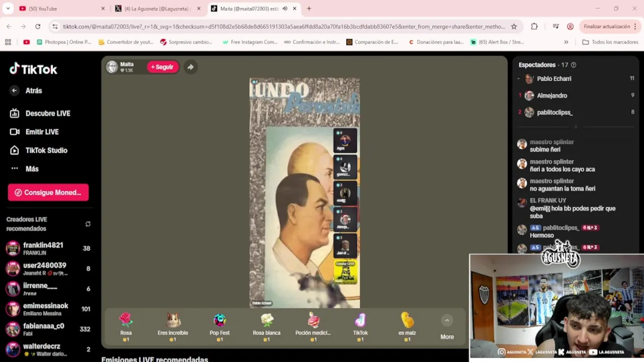Expand More gifts
Image resolution: width=644 pixels, height=362 pixels.
pyautogui.click(x=447, y=327)
